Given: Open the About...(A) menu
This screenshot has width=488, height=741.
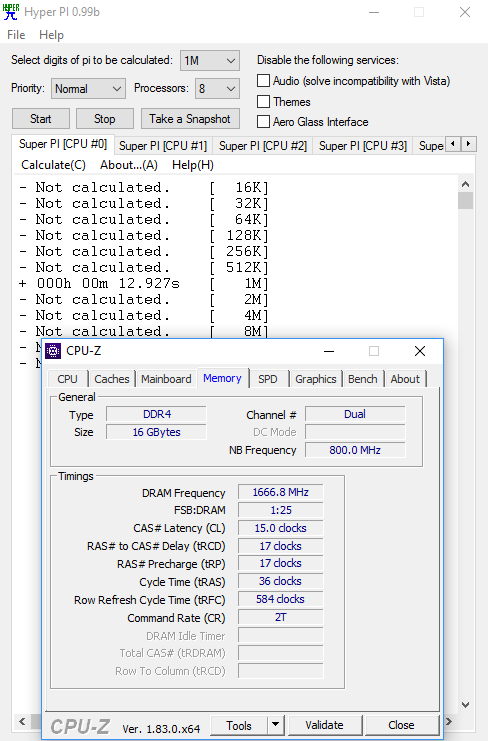Looking at the screenshot, I should click(x=129, y=165).
